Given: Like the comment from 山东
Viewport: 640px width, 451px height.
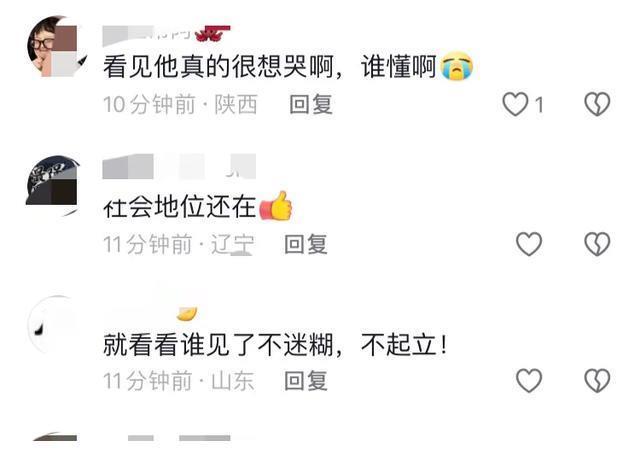Looking at the screenshot, I should point(529,380).
